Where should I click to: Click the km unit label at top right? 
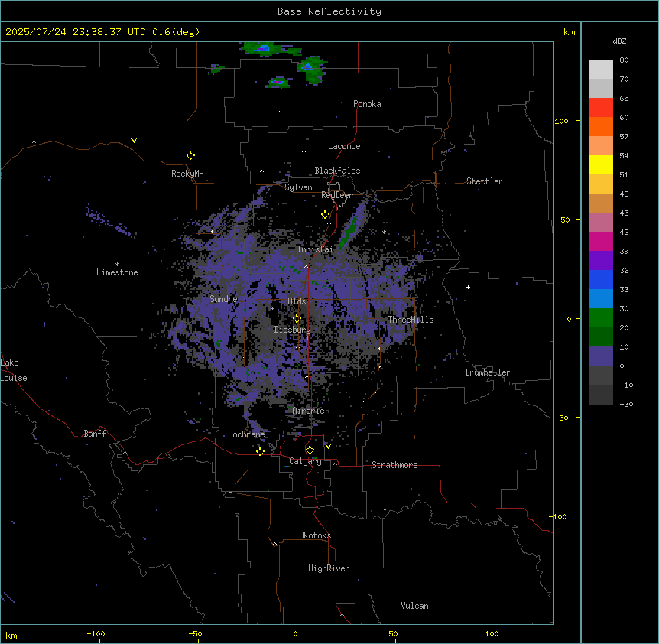click(x=570, y=32)
